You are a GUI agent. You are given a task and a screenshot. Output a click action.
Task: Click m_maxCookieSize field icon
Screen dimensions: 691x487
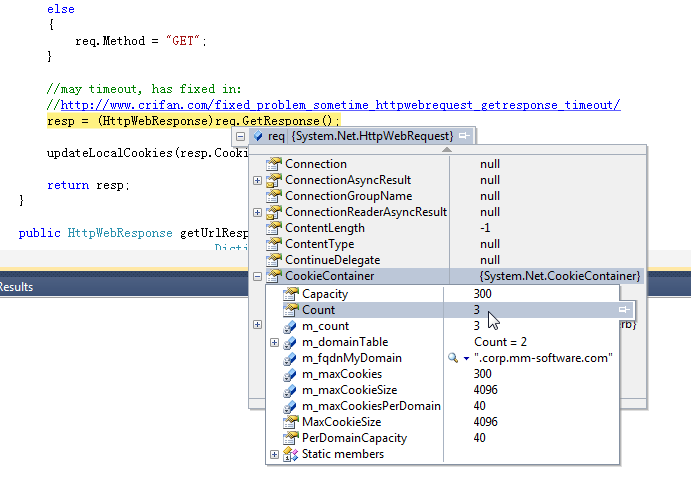pyautogui.click(x=290, y=390)
